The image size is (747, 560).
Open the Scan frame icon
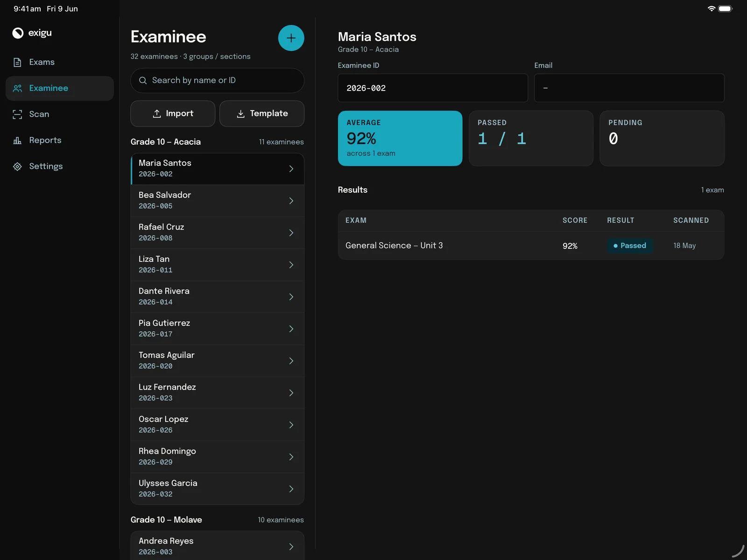pos(17,114)
